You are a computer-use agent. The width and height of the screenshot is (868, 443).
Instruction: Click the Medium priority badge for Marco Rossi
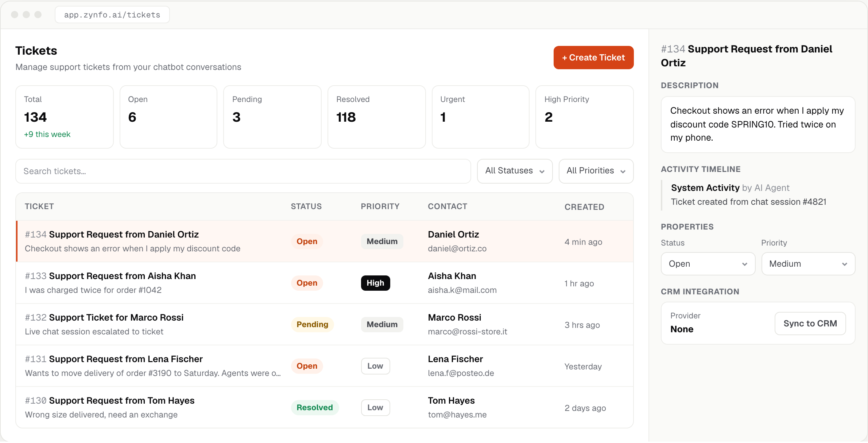click(x=382, y=325)
